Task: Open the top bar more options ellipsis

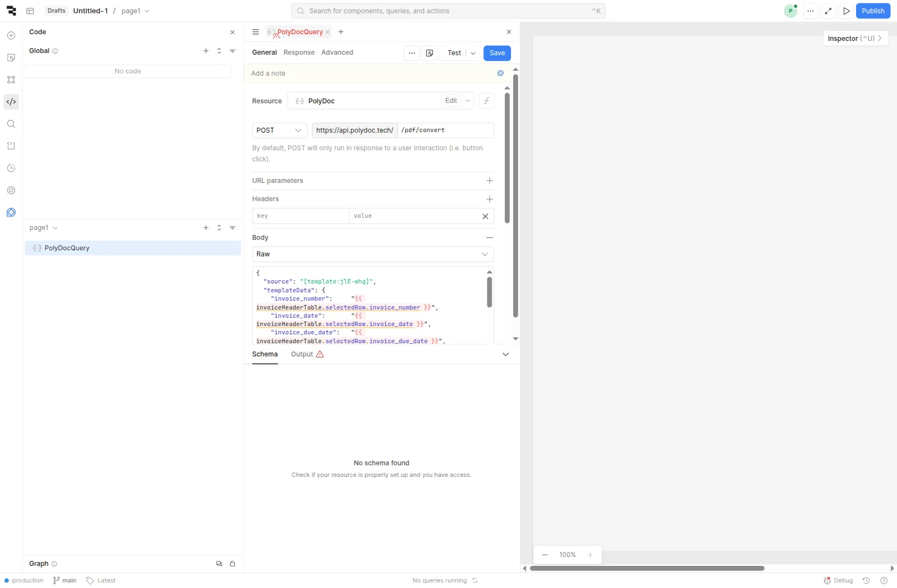Action: point(811,11)
